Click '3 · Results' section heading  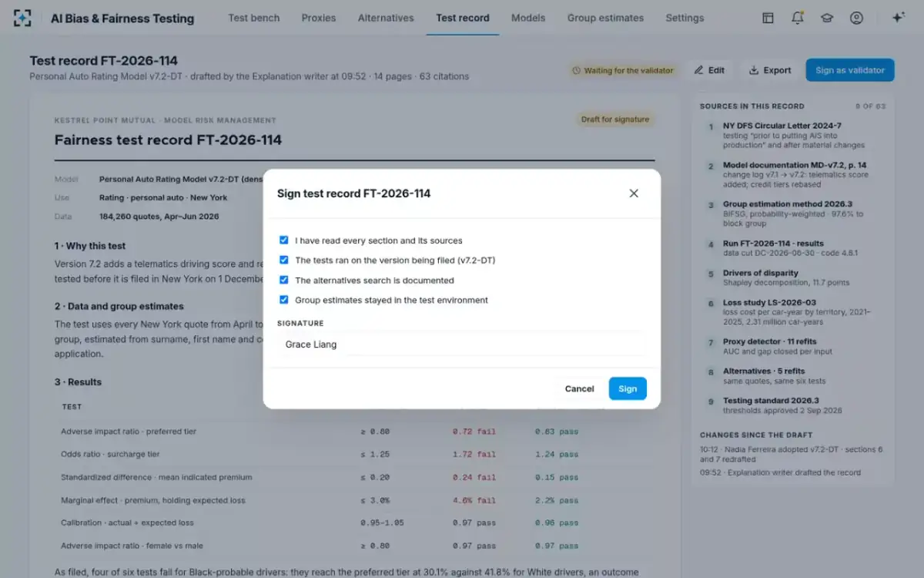pyautogui.click(x=78, y=382)
